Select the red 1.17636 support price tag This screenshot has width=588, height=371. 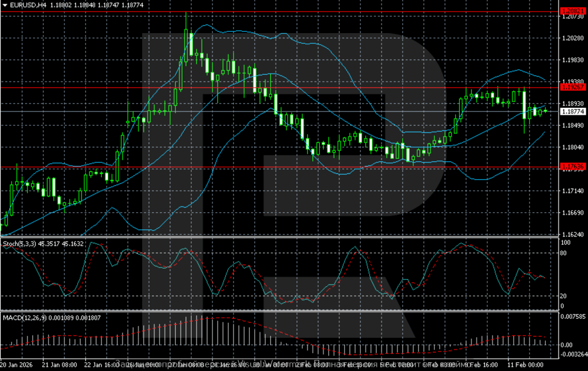pos(573,167)
